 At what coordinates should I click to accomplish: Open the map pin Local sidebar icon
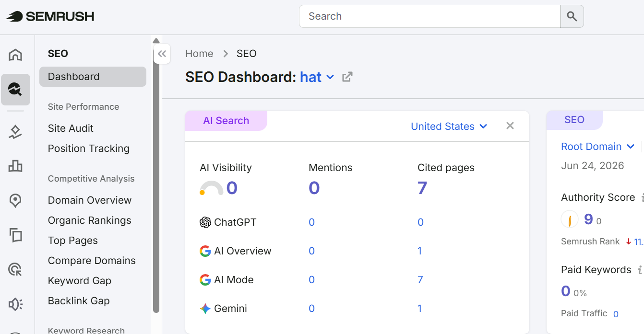15,201
